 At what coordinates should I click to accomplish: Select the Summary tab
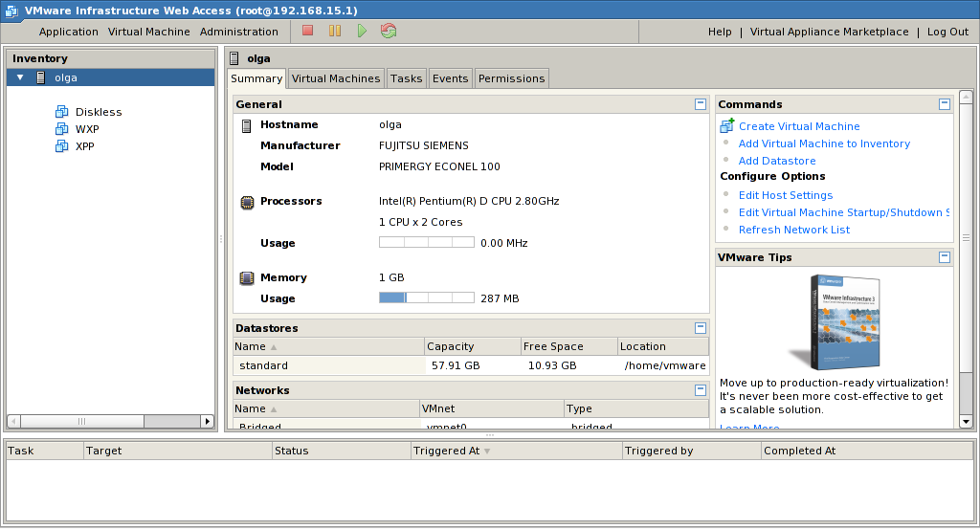pos(256,78)
